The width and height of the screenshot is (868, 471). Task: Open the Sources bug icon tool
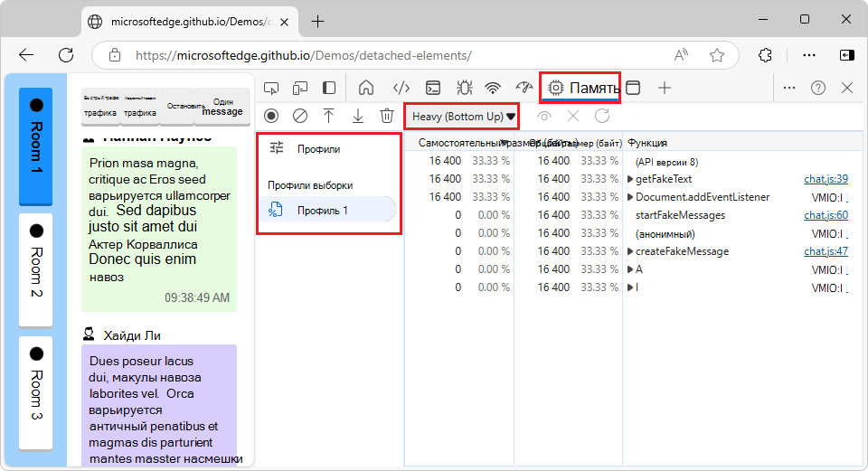click(464, 88)
